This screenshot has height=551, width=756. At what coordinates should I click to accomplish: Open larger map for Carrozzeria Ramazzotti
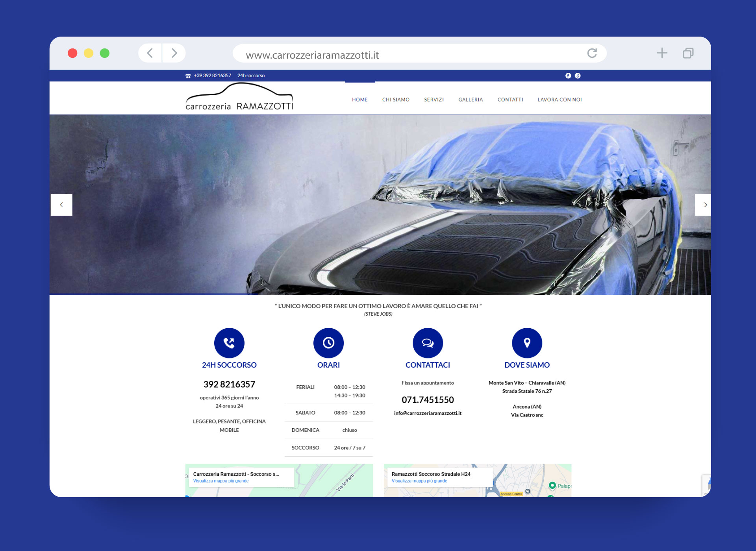click(x=221, y=481)
